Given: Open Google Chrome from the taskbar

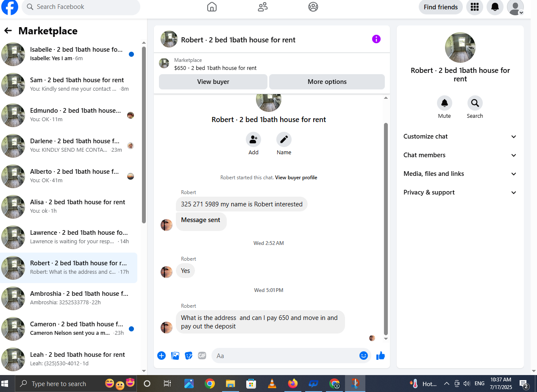Looking at the screenshot, I should tap(210, 384).
